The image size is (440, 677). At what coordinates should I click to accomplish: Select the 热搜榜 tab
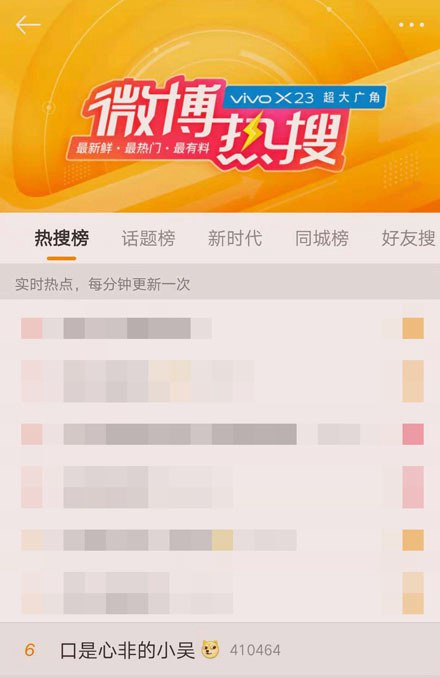62,238
